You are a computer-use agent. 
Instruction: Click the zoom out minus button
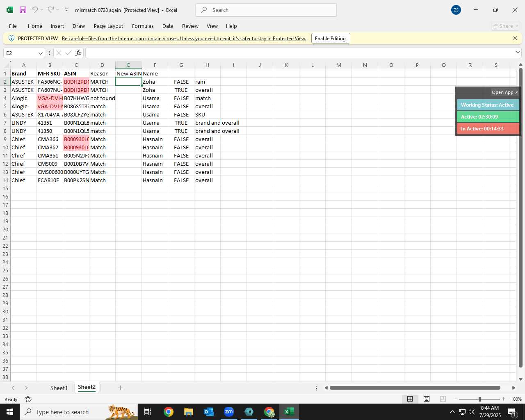pyautogui.click(x=455, y=399)
